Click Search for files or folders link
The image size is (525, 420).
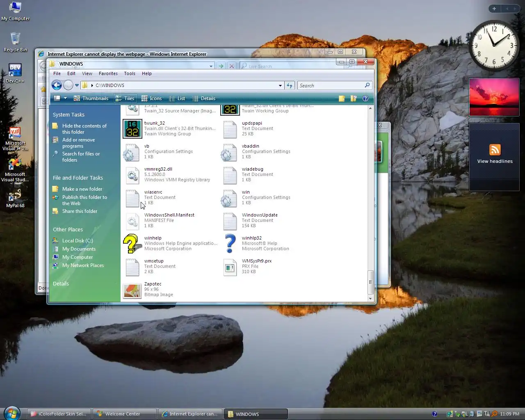pos(81,157)
